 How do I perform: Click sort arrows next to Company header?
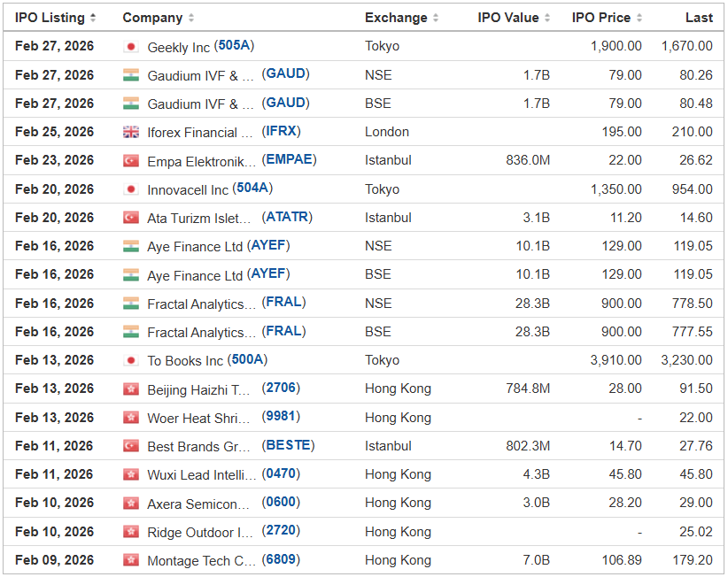[191, 18]
